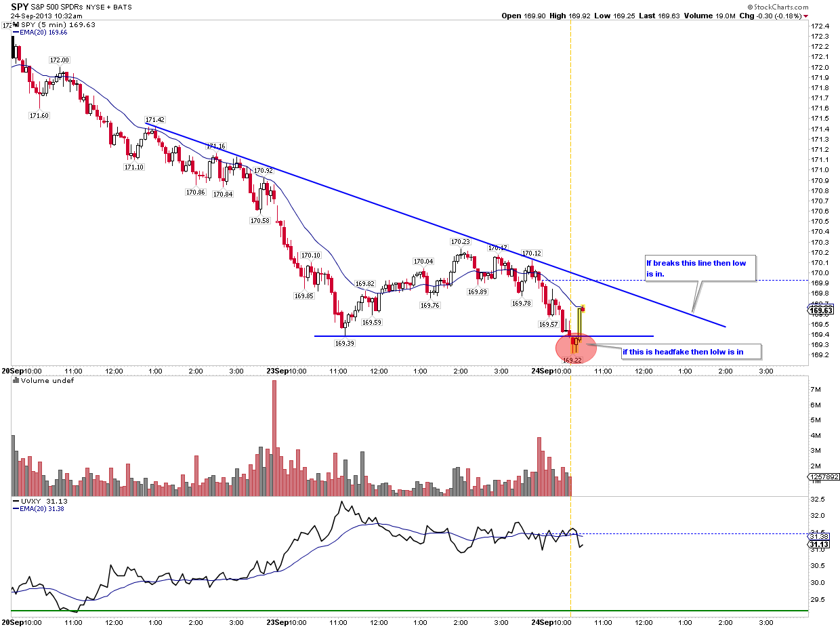The image size is (840, 629).
Task: Click the 'EMA(20) 169.66' legend entry
Action: click(43, 33)
